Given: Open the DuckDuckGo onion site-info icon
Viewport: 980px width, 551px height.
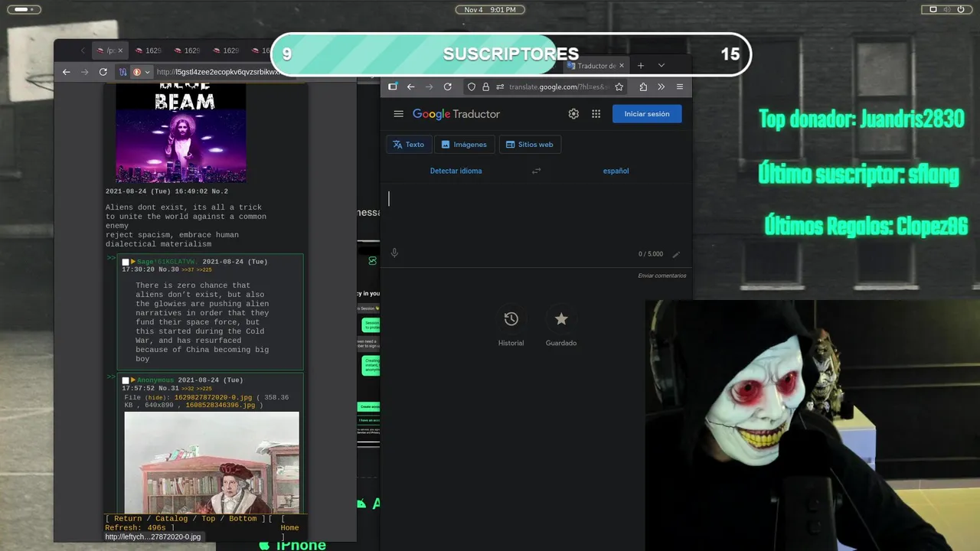Looking at the screenshot, I should (137, 72).
